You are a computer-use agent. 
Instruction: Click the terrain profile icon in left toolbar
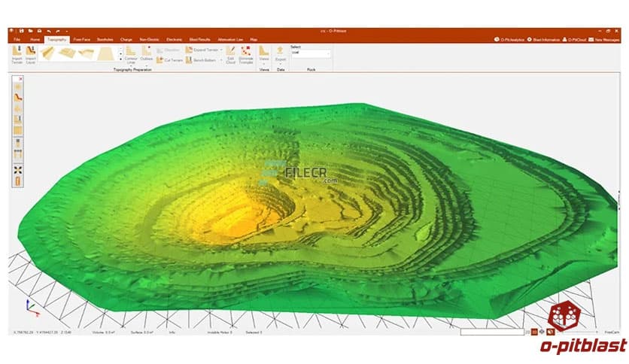pos(18,96)
